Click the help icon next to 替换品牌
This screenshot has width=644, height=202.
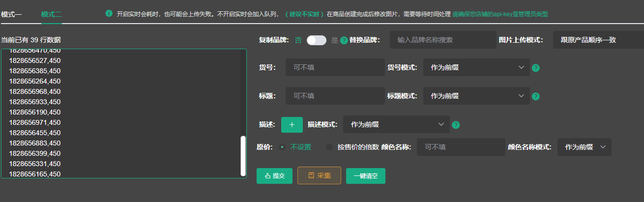point(344,40)
